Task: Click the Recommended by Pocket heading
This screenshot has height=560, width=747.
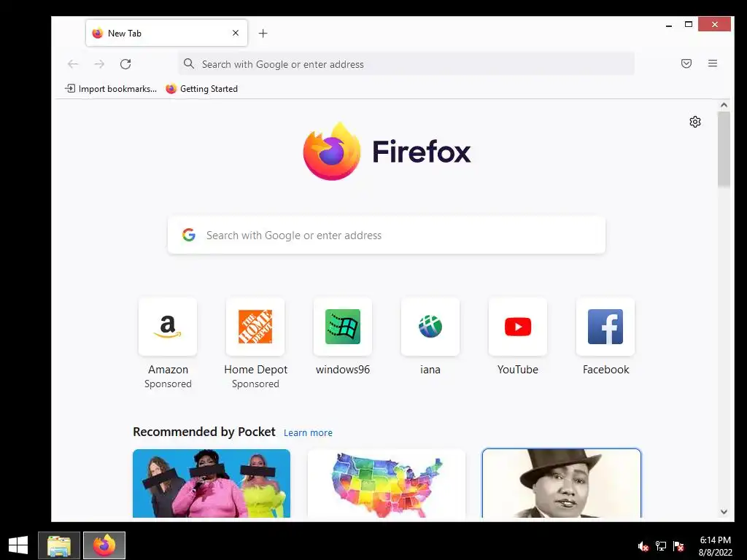Action: click(204, 432)
